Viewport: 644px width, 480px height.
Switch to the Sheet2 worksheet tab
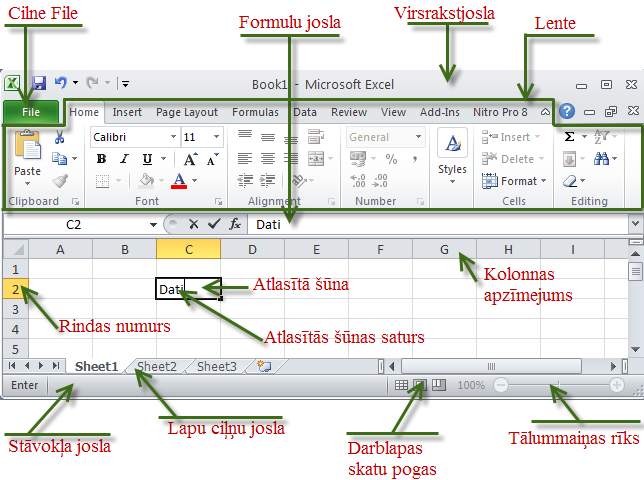(x=157, y=367)
